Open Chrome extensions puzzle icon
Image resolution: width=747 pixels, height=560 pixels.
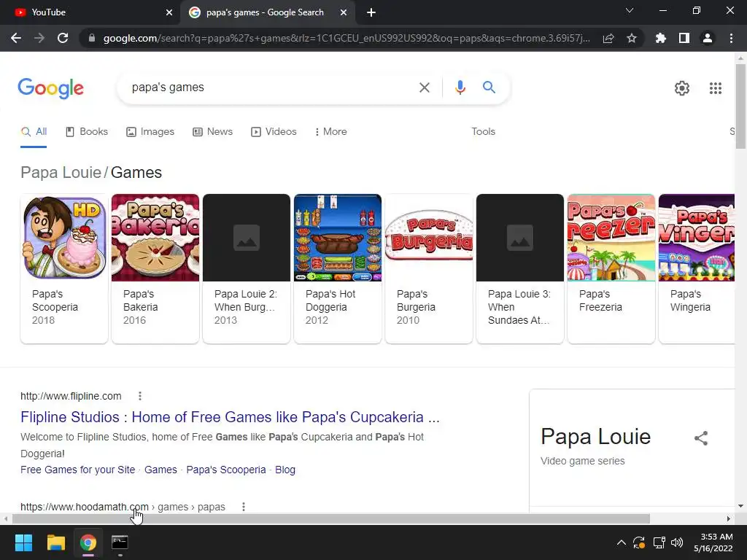(x=661, y=38)
